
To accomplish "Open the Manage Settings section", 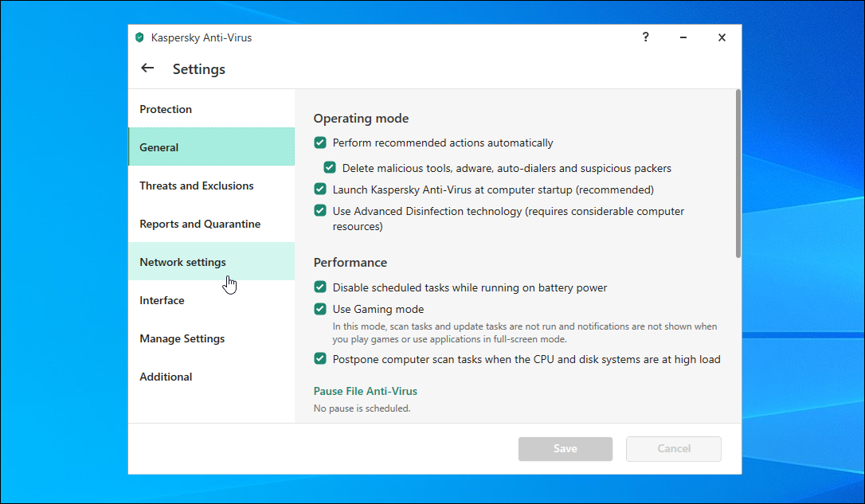I will (182, 338).
